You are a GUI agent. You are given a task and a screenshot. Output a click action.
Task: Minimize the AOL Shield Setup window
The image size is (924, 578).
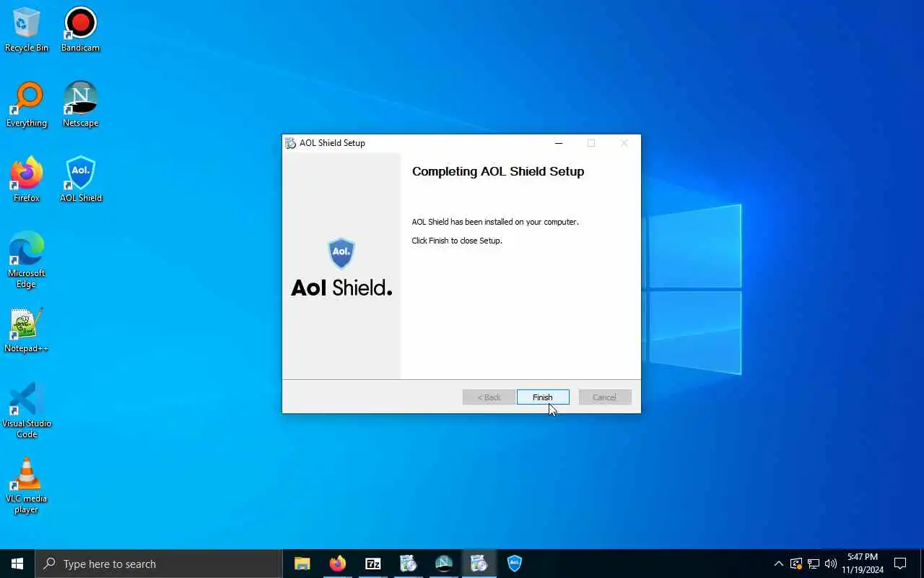click(558, 143)
